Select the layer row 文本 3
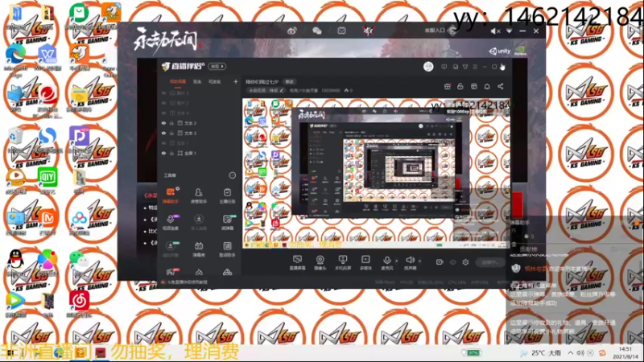The width and height of the screenshot is (644, 362). [x=199, y=133]
